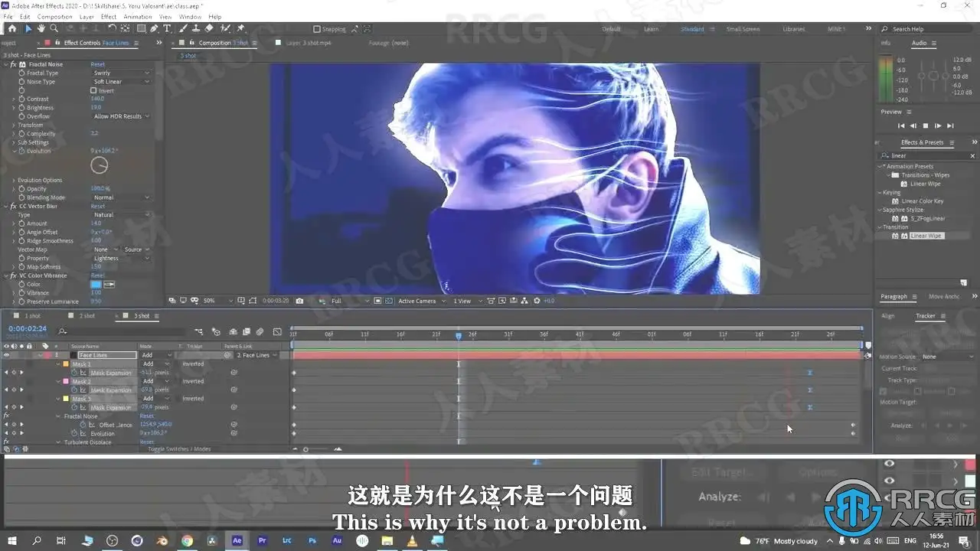Select the Selection arrow tool
980x551 pixels.
pos(28,28)
